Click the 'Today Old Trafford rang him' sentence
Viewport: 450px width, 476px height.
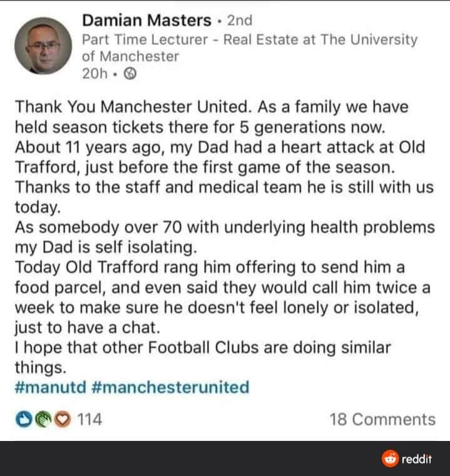click(x=223, y=298)
